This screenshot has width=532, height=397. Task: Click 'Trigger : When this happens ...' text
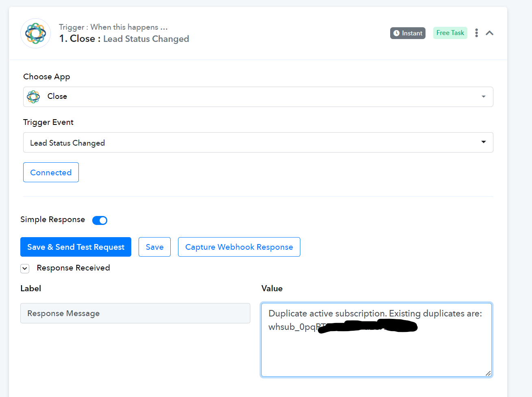tap(113, 27)
